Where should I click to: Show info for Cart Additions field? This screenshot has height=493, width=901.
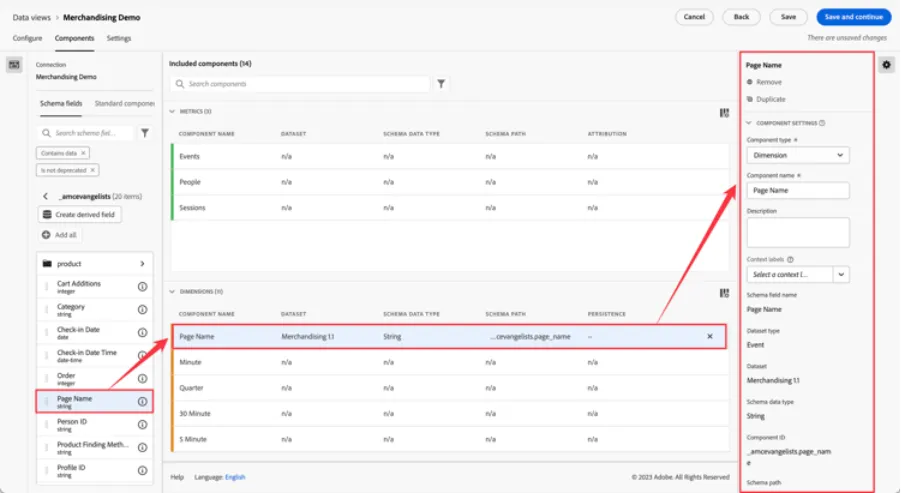[x=142, y=287]
